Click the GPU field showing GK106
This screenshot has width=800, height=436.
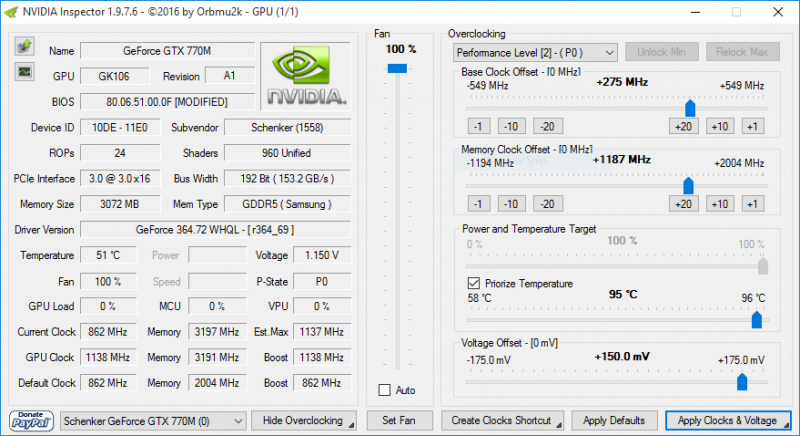[x=115, y=76]
